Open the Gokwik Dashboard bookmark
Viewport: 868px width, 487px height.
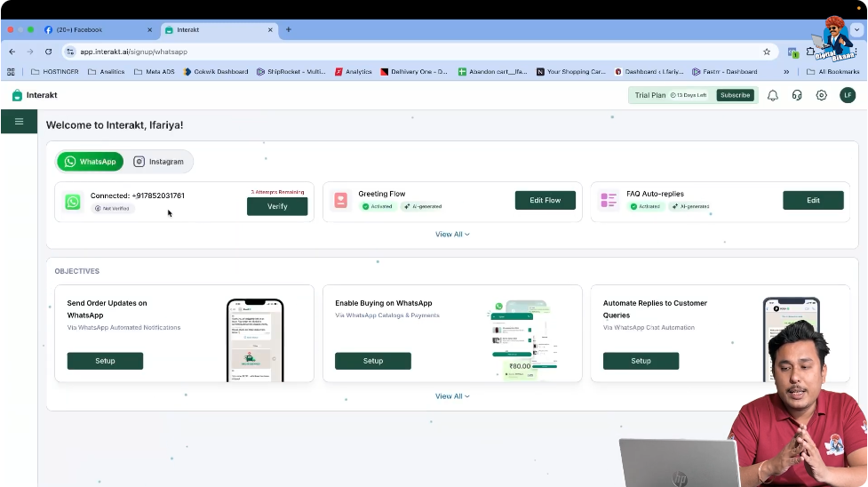[x=216, y=71]
